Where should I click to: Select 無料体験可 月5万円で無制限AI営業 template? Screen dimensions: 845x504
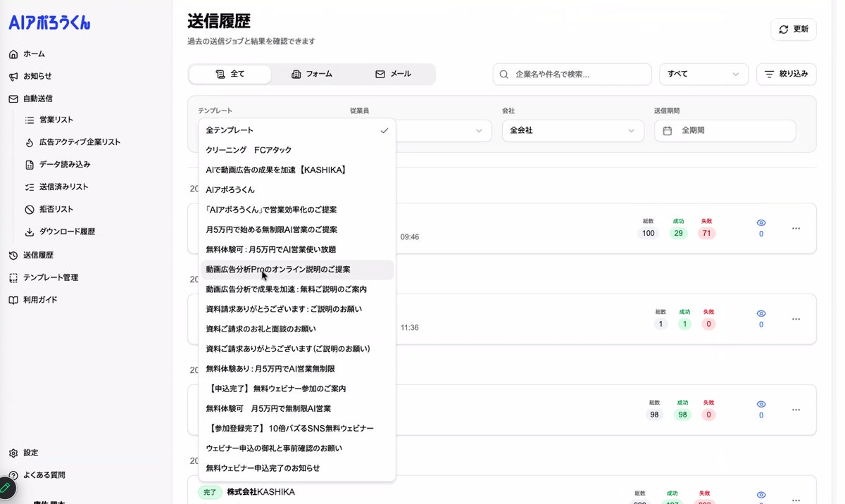pos(296,408)
